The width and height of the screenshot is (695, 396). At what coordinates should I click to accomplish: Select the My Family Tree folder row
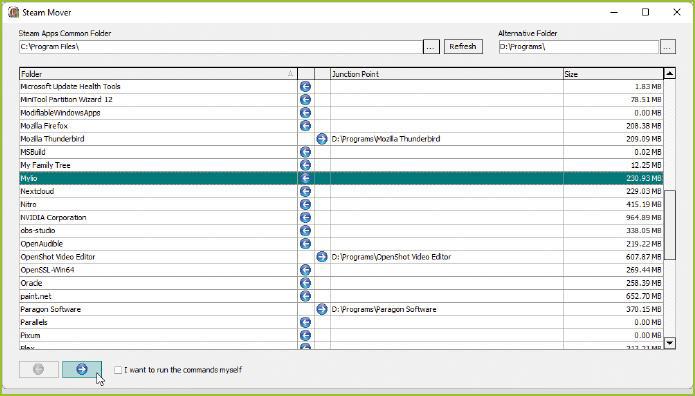point(341,165)
